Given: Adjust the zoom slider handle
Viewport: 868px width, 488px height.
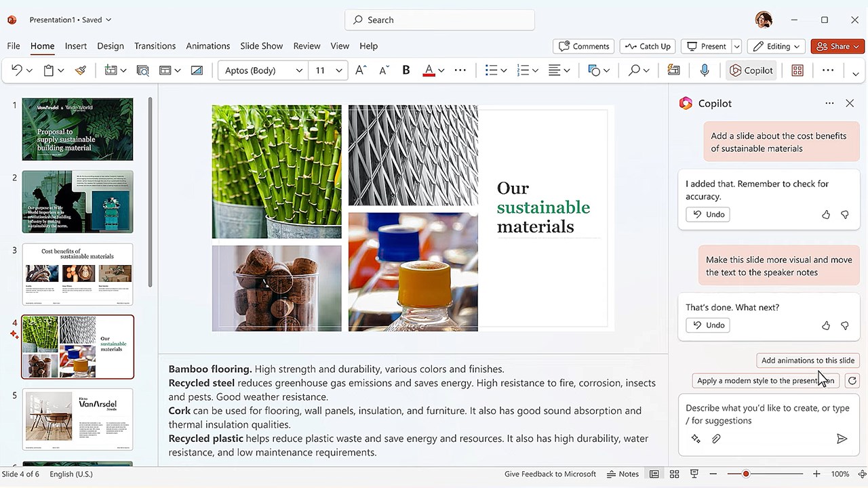Looking at the screenshot, I should coord(746,474).
